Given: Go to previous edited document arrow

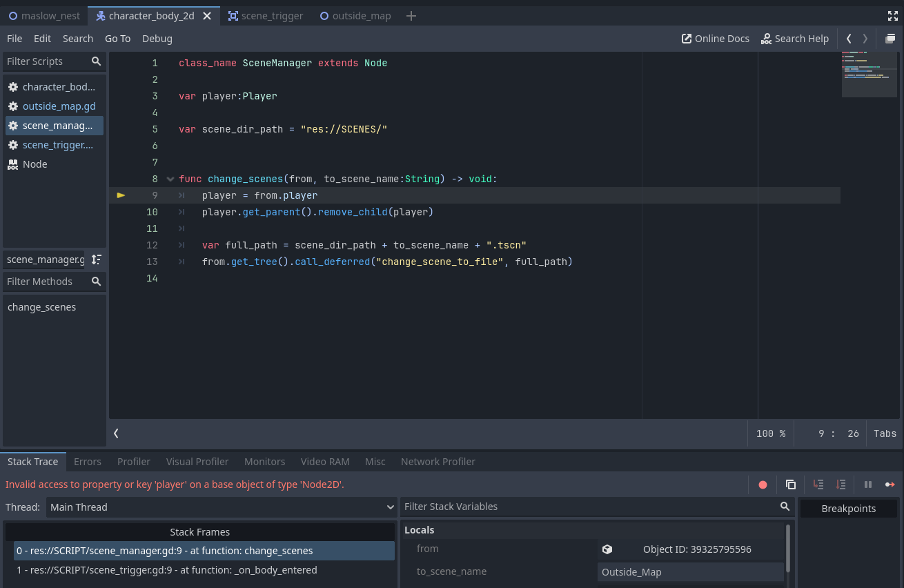Looking at the screenshot, I should pos(849,39).
